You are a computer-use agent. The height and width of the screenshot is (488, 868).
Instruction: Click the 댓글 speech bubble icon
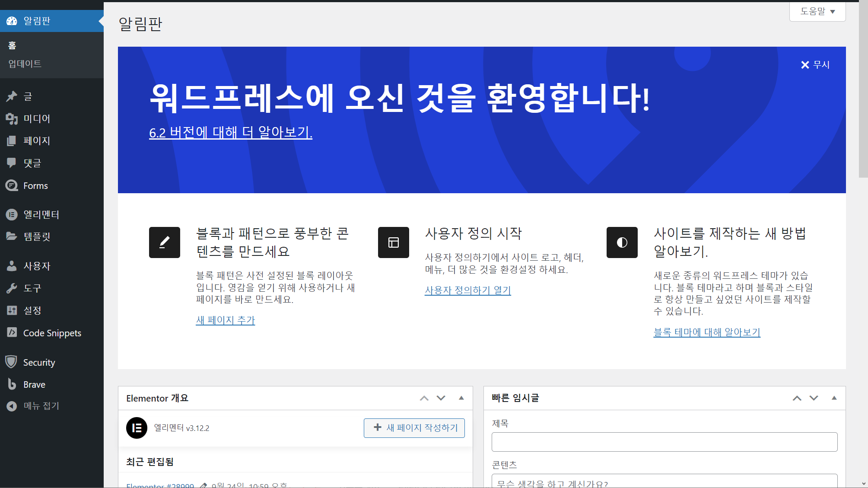pos(12,163)
